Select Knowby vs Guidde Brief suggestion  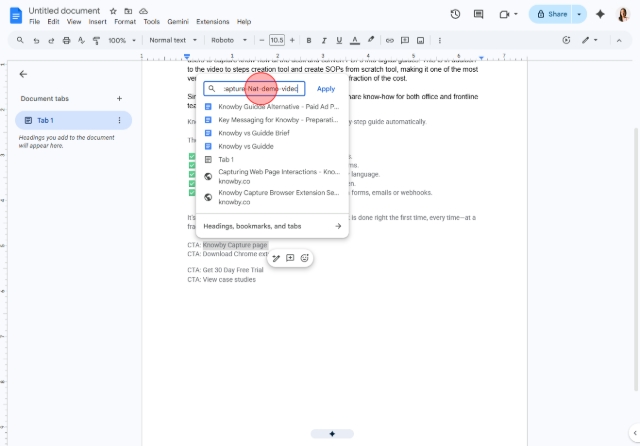pyautogui.click(x=272, y=133)
